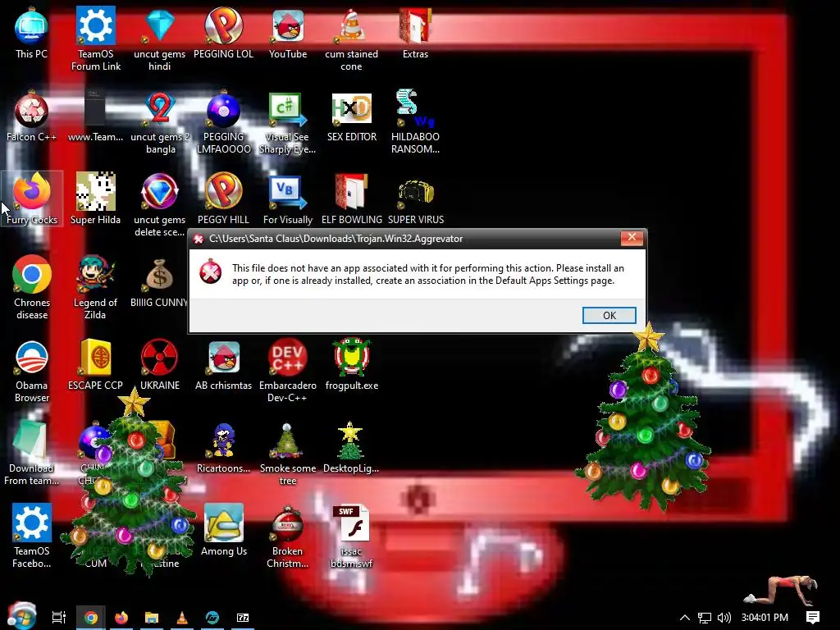This screenshot has width=840, height=630.
Task: Select the HILDABOO RANSOM icon
Action: (415, 122)
